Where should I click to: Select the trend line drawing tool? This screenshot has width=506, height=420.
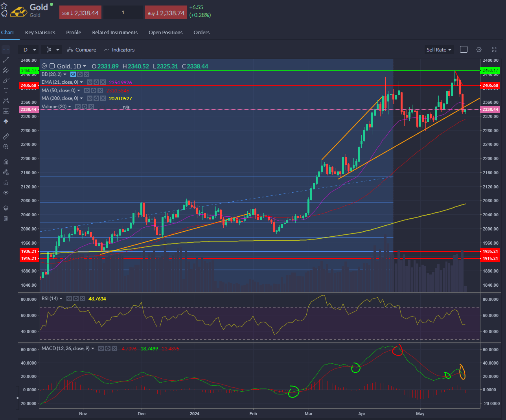(6, 60)
